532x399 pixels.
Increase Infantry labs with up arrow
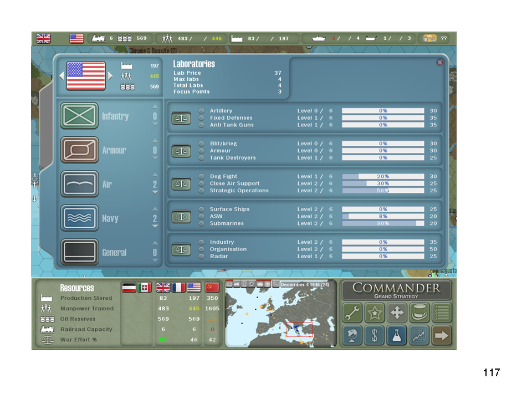coord(155,107)
